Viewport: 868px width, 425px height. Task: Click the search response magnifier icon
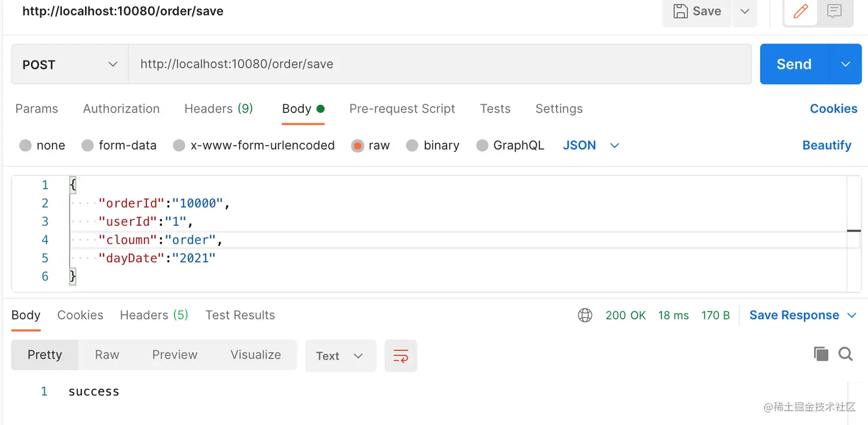point(846,354)
